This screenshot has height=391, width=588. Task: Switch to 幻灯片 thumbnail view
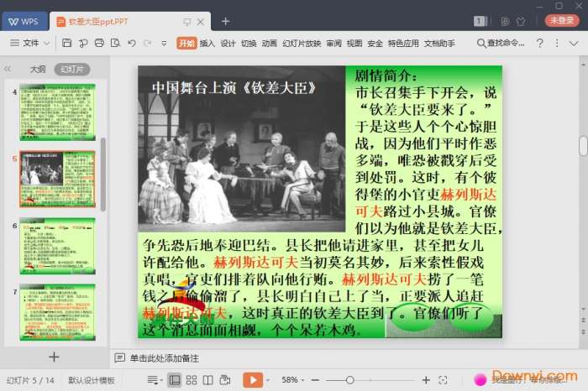tap(72, 70)
